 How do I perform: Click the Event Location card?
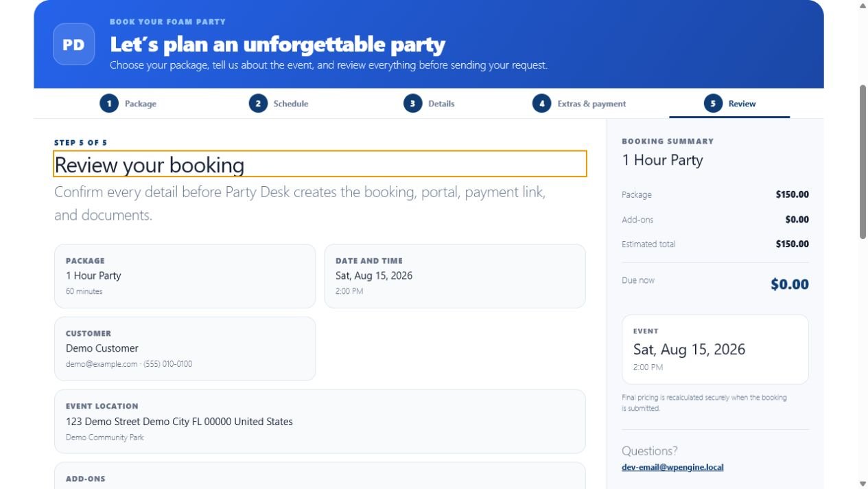[320, 422]
